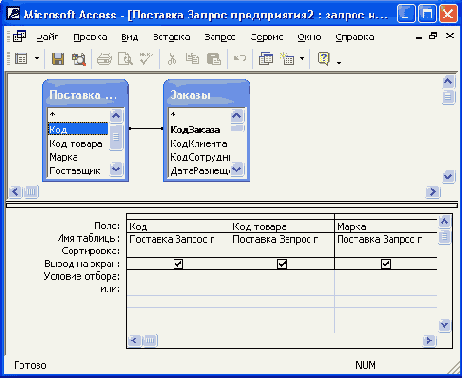
Task: Open the Запрос menu
Action: pyautogui.click(x=220, y=37)
